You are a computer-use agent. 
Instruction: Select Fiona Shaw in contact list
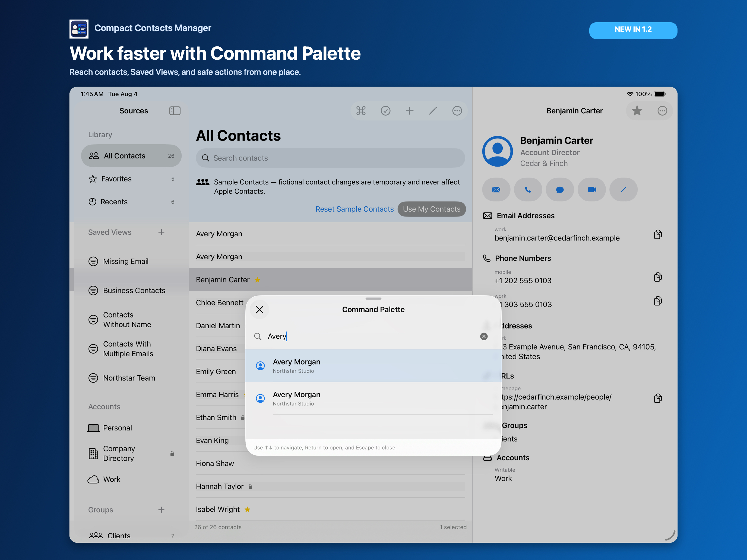pos(330,463)
